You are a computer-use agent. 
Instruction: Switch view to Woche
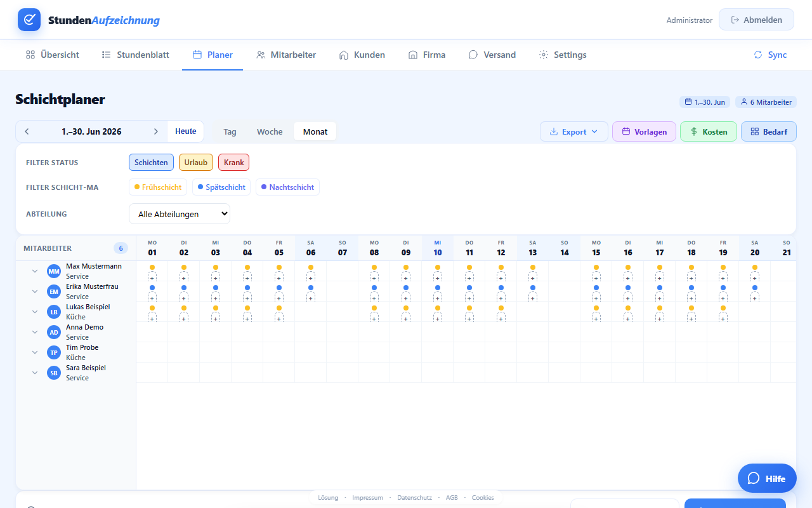[270, 131]
